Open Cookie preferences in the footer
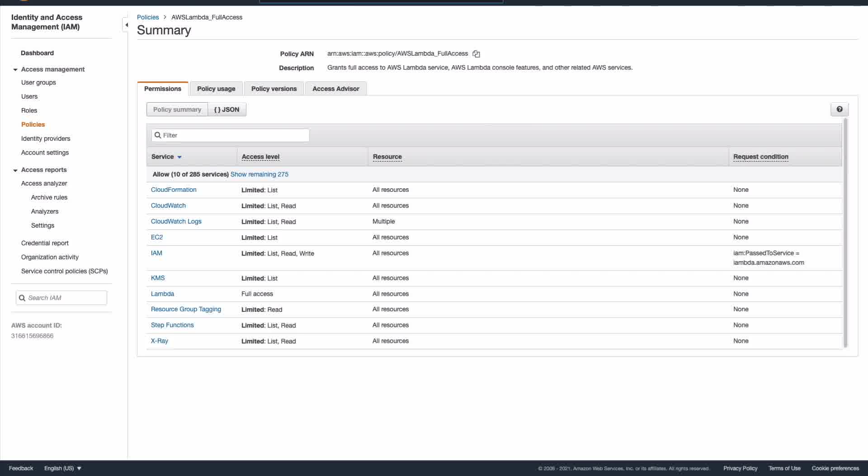Viewport: 868px width, 476px height. 835,468
